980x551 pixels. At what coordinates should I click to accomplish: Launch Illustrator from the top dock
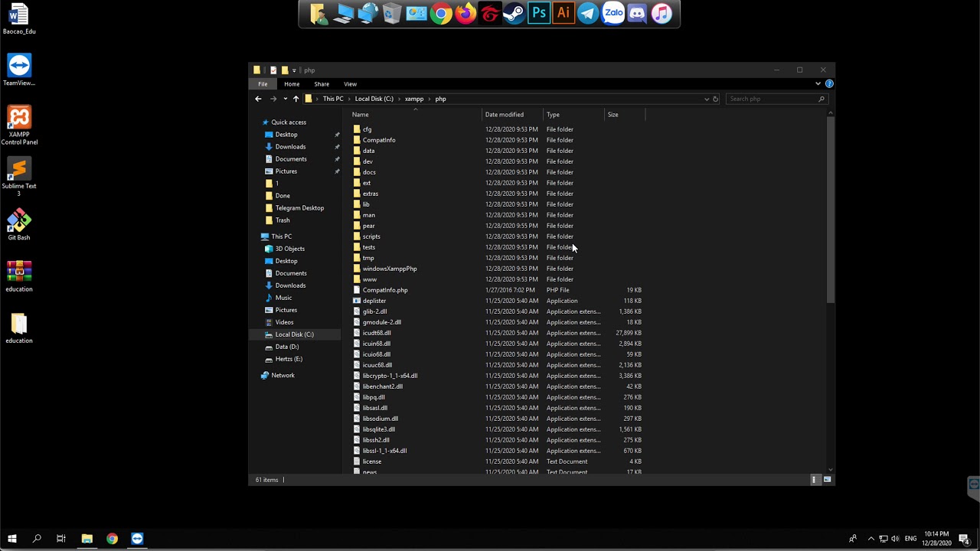click(563, 14)
